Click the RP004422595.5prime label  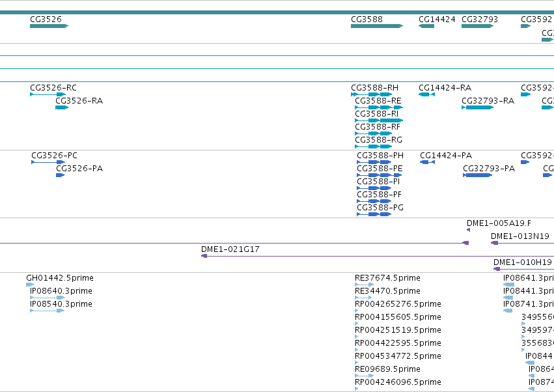pyautogui.click(x=398, y=344)
